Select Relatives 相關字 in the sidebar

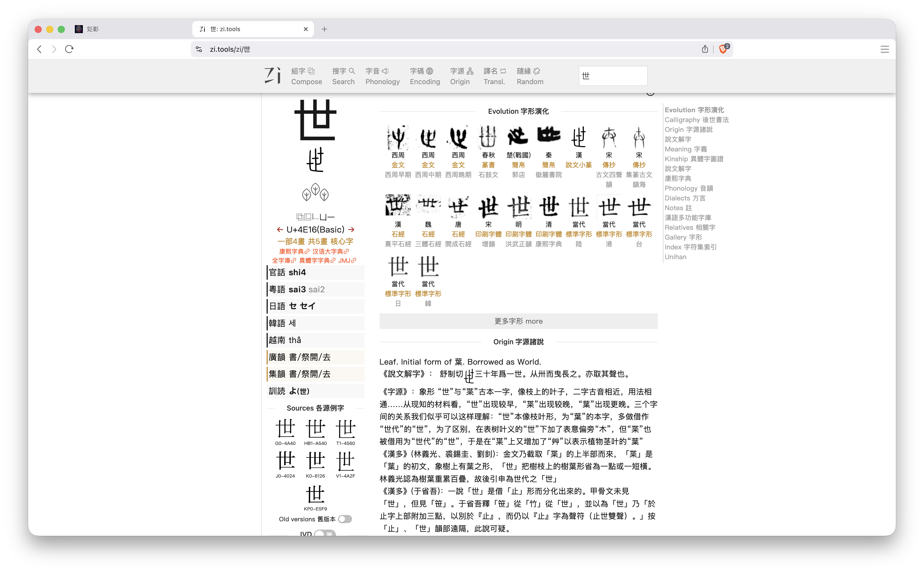690,227
